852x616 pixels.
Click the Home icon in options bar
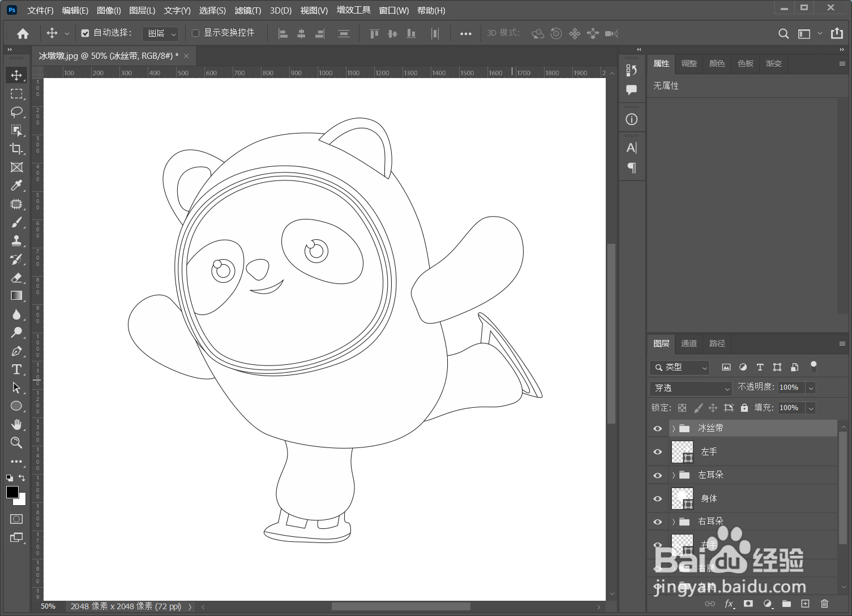point(23,34)
